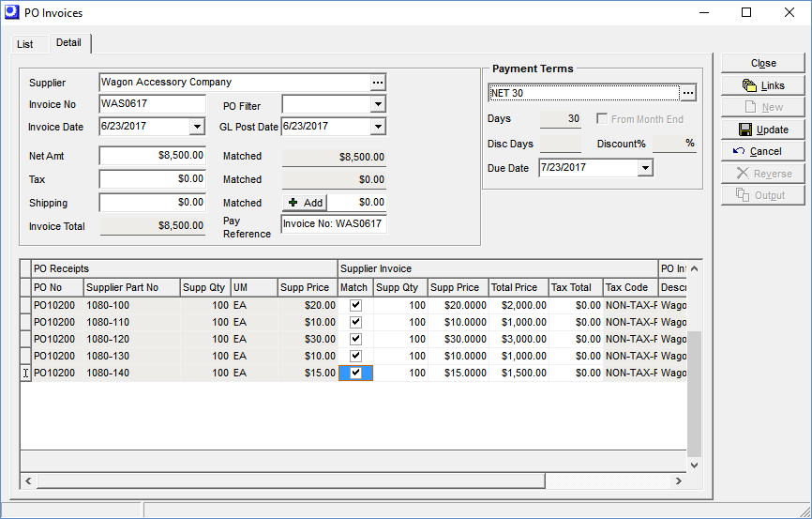Click the Net Amt input field
The height and width of the screenshot is (519, 812).
[x=152, y=156]
